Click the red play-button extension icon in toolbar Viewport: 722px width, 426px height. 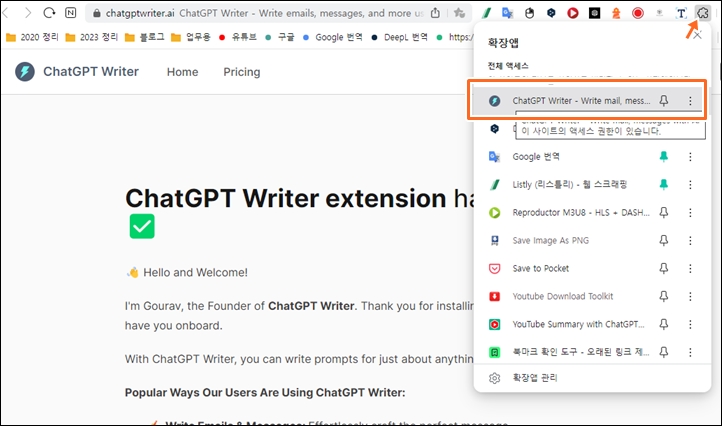573,13
